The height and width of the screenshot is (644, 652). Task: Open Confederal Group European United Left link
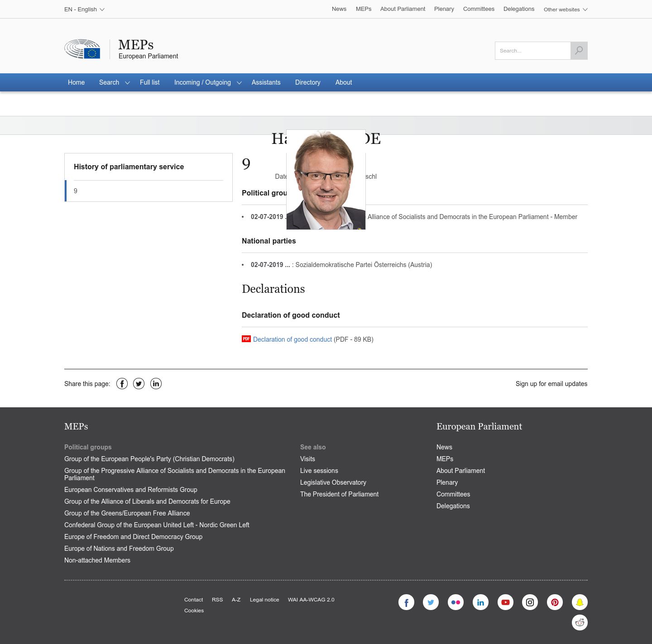[x=157, y=525]
